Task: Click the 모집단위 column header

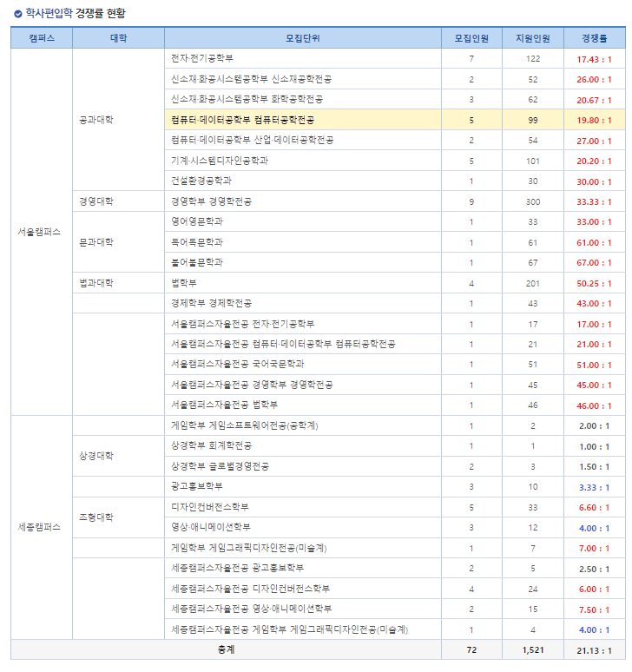Action: pyautogui.click(x=303, y=38)
